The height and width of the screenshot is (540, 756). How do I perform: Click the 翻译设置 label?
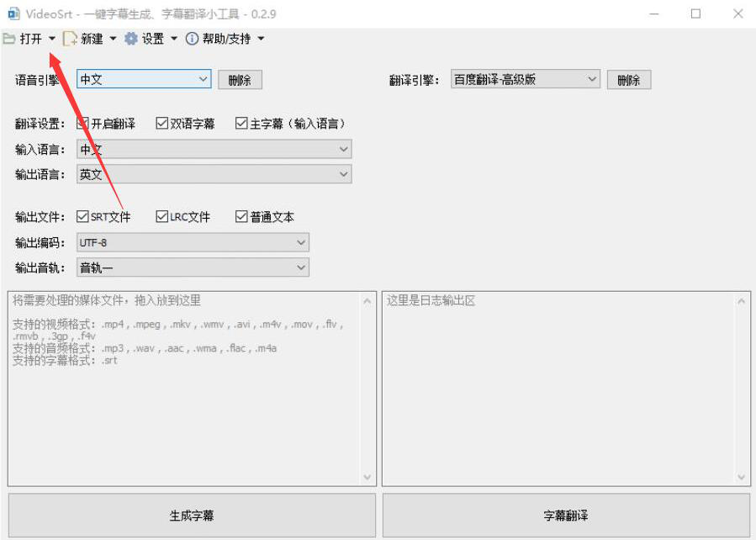[x=40, y=124]
